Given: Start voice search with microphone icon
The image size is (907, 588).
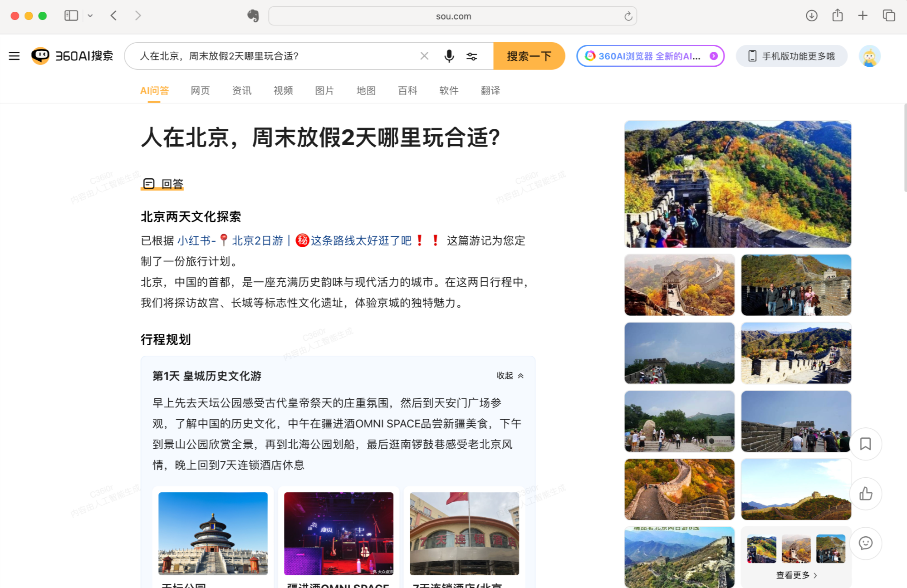Looking at the screenshot, I should 449,56.
